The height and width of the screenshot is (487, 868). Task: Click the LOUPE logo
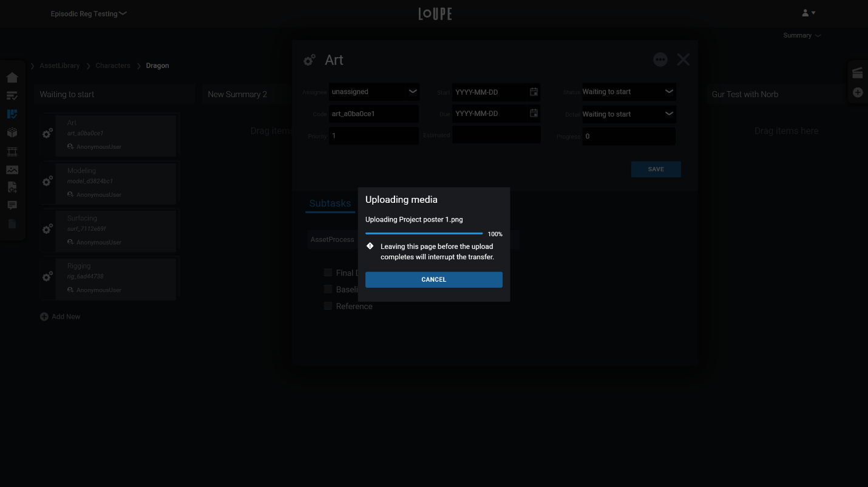435,13
